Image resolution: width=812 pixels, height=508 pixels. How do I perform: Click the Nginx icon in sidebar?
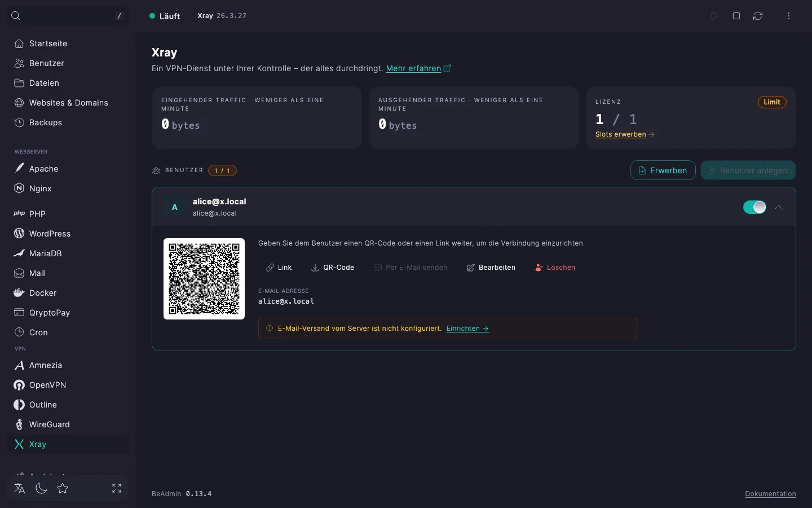19,189
